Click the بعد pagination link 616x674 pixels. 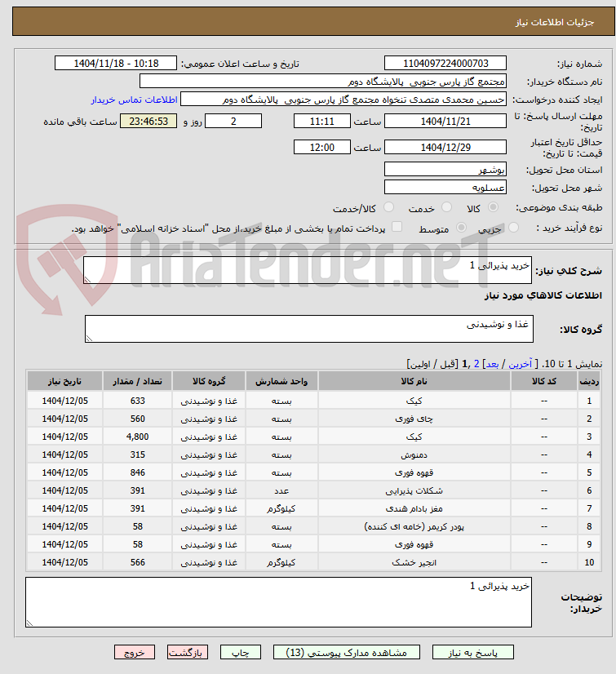pyautogui.click(x=492, y=364)
